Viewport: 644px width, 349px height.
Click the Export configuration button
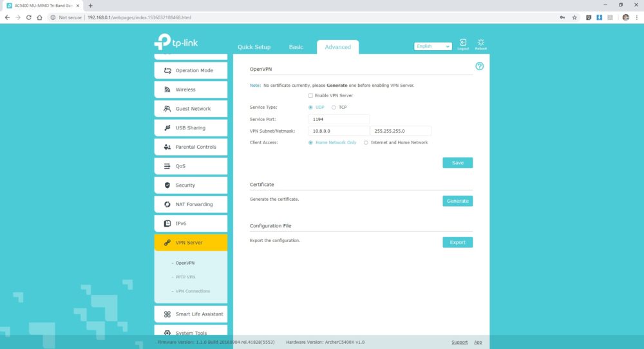[457, 242]
